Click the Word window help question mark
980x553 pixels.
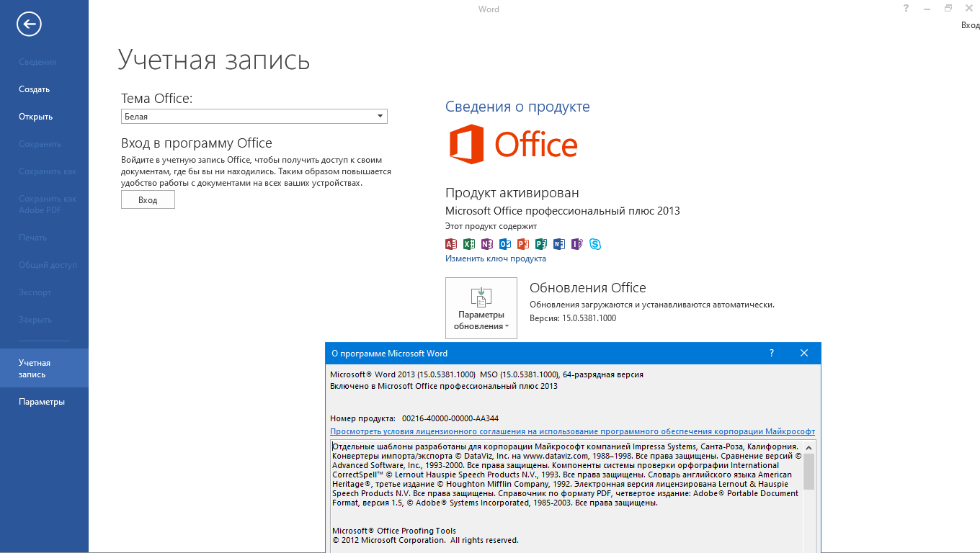pos(906,9)
